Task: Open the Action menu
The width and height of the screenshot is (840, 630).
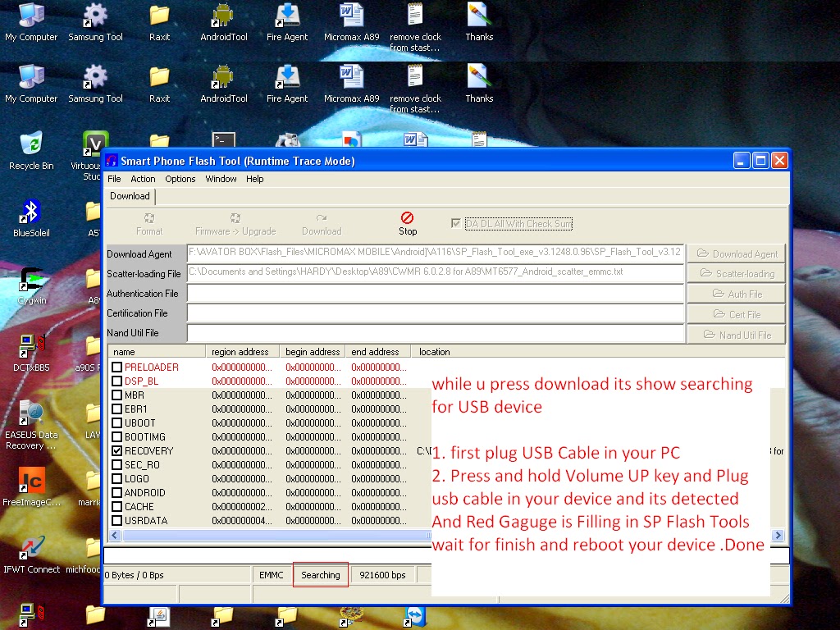Action: pos(143,179)
